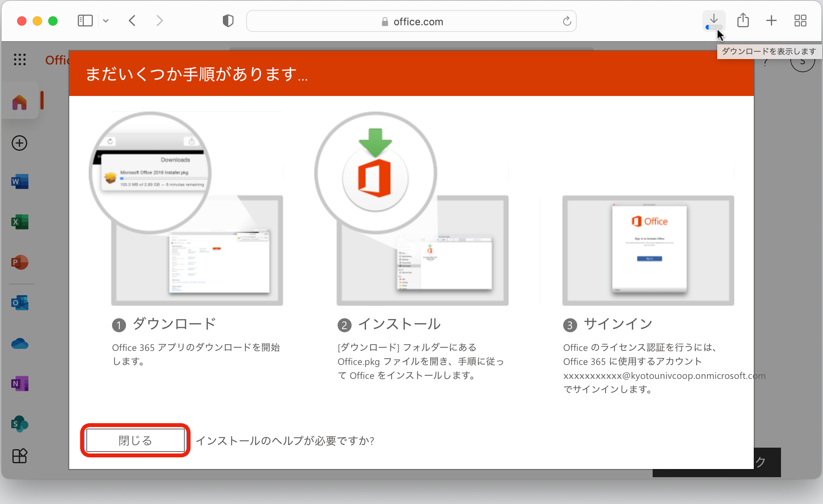Click the 閉じる button

point(135,440)
